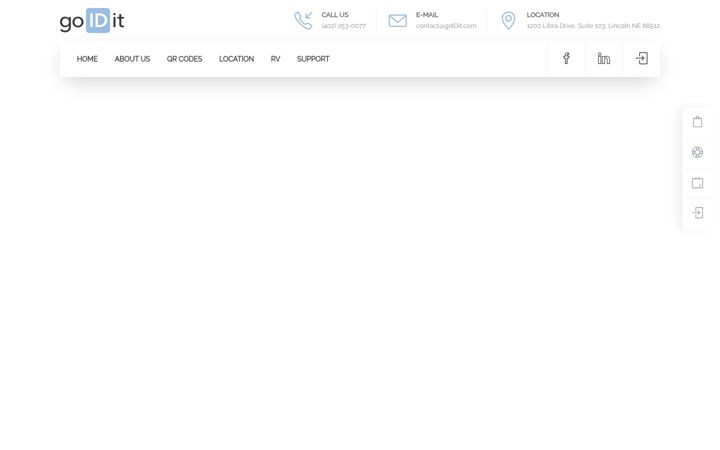Open the QR Codes menu item
Image resolution: width=720 pixels, height=450 pixels.
(x=184, y=59)
